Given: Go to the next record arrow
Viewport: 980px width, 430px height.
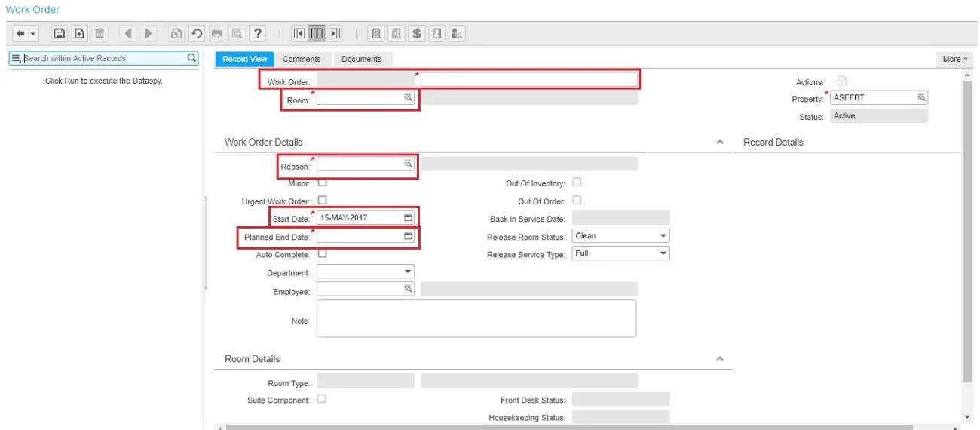Looking at the screenshot, I should [x=149, y=34].
